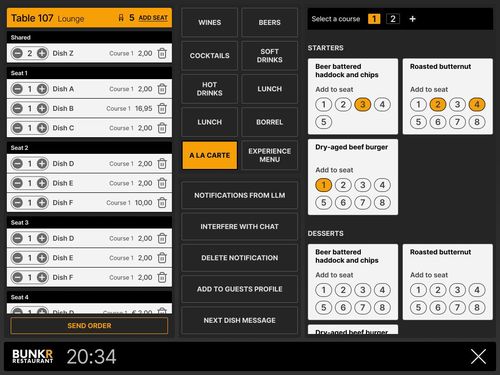
Task: Add dessert Roasted butternut to seat 8
Action: tap(477, 307)
